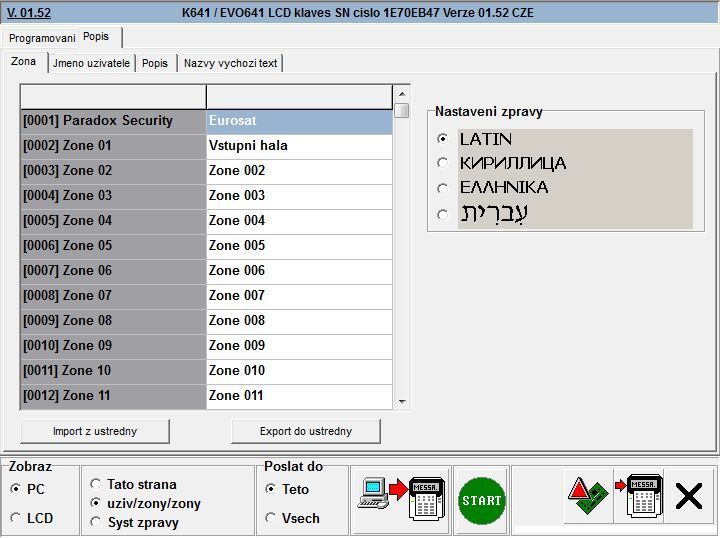Viewport: 720px width, 538px height.
Task: Click the PC-to-keypad transfer icon
Action: coord(400,498)
